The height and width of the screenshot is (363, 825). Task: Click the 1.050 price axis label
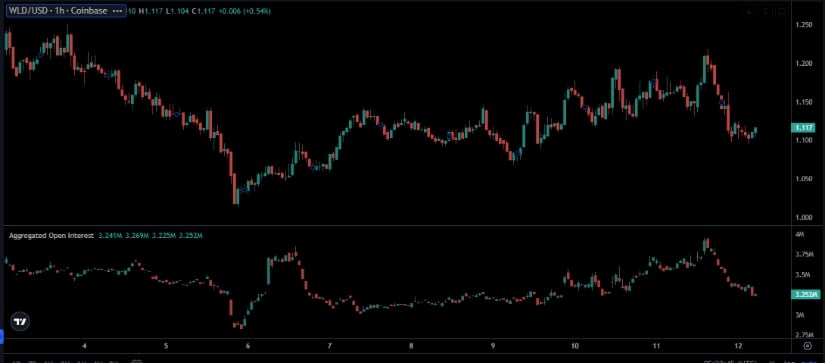click(x=803, y=179)
